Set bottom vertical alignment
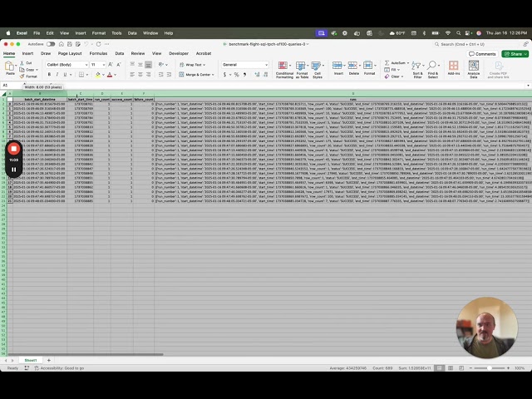 148,65
